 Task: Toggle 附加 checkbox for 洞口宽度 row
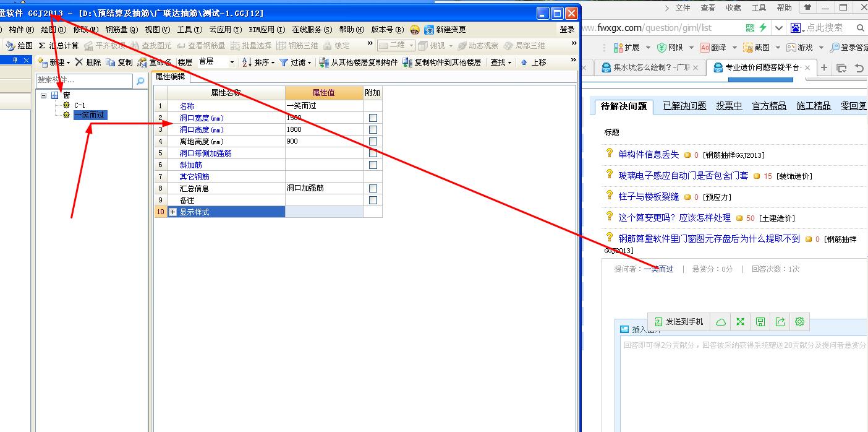[373, 118]
